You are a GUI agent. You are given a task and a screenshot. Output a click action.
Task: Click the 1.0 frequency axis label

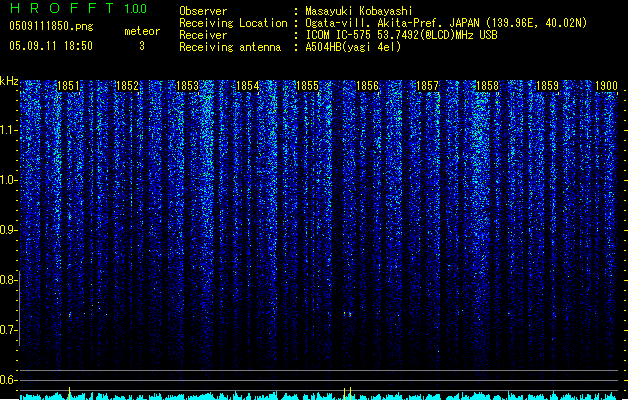coord(8,180)
